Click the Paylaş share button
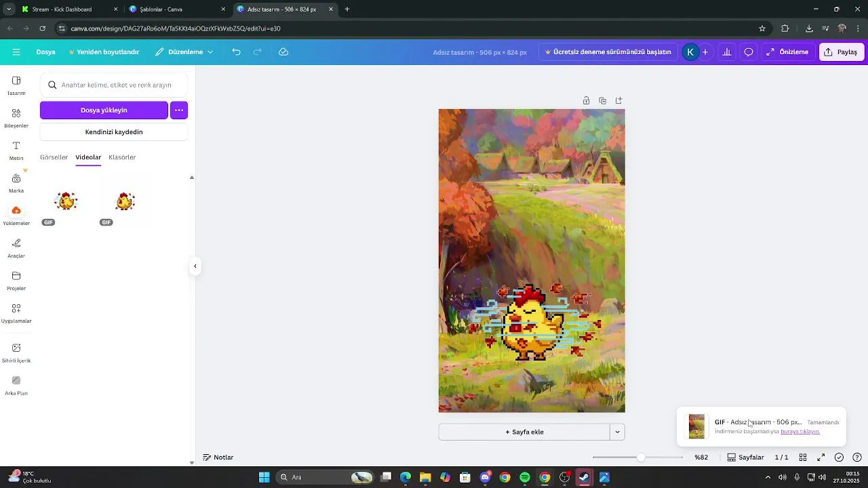 (842, 52)
